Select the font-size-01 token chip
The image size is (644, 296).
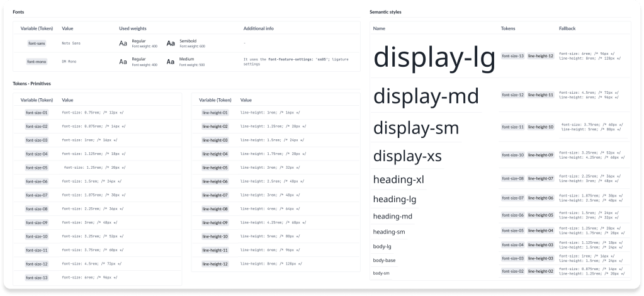pos(37,113)
